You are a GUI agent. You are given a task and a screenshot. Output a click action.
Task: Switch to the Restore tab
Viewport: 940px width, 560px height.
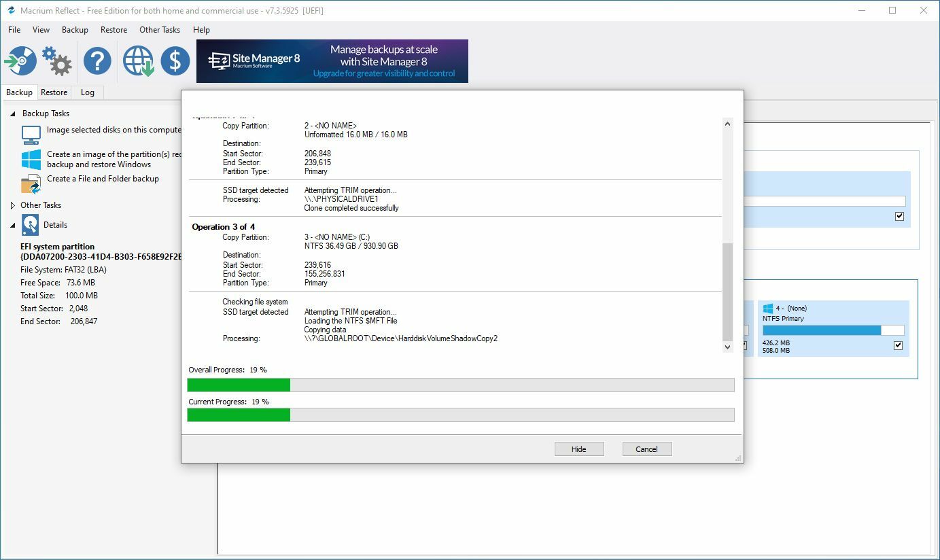54,92
